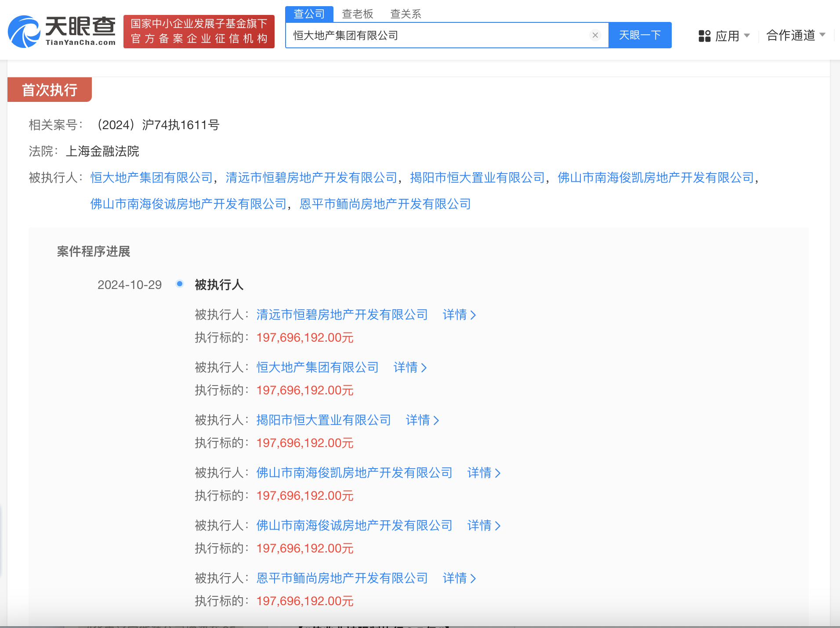
Task: Open 详情 for 佛山市南海俊诚房地产开发有限公司
Action: [484, 525]
